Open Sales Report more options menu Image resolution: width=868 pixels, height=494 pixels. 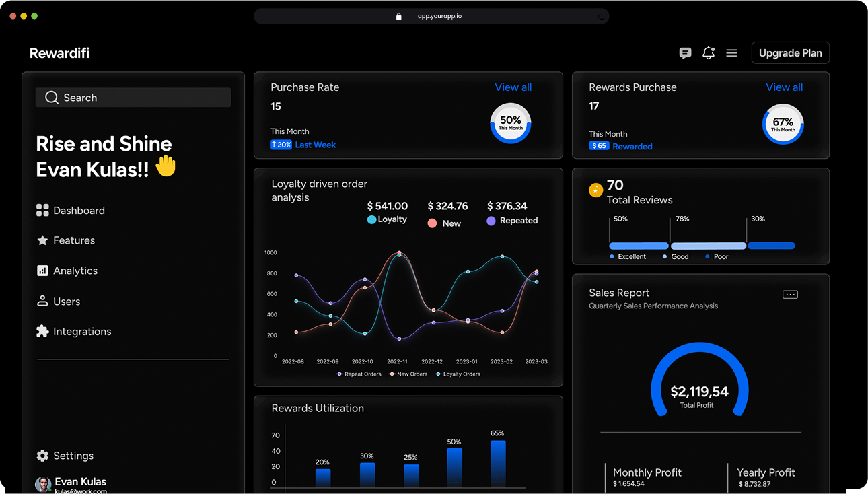[790, 295]
